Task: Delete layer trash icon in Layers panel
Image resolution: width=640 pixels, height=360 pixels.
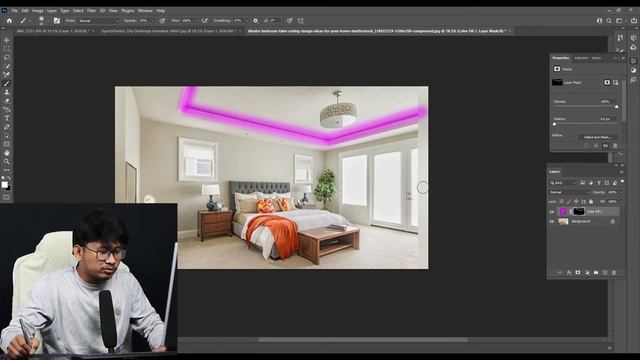Action: click(x=614, y=273)
